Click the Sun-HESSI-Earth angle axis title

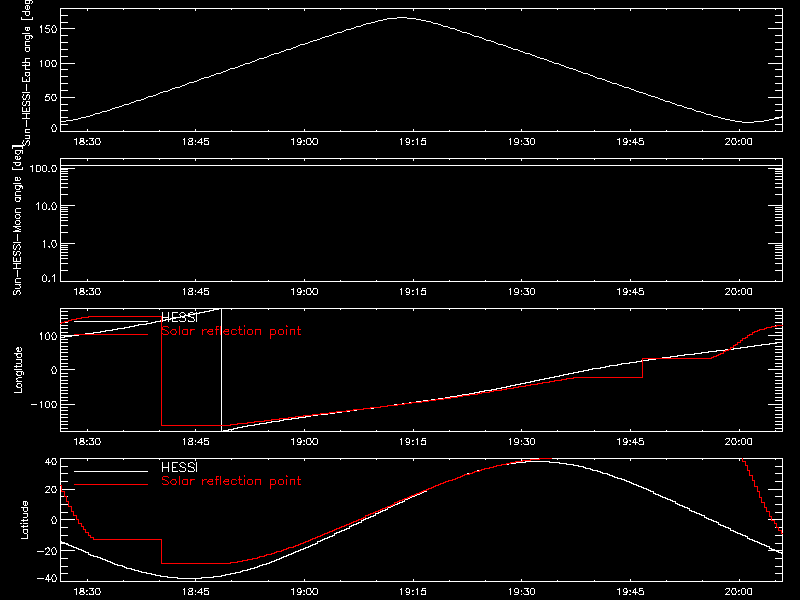pos(27,73)
